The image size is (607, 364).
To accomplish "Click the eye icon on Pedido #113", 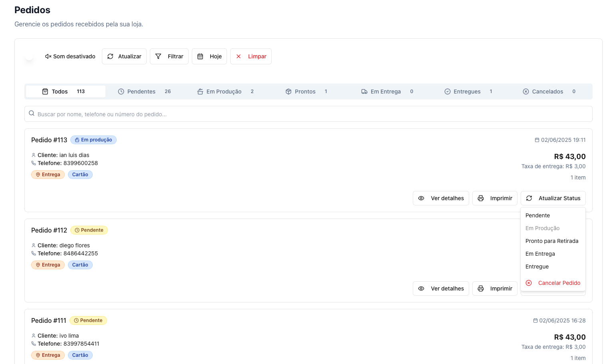I will click(x=421, y=198).
